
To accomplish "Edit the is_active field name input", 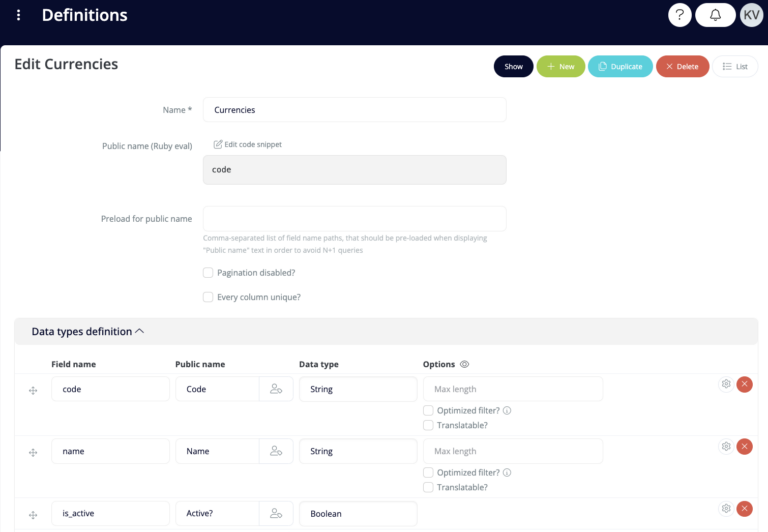I will (110, 513).
